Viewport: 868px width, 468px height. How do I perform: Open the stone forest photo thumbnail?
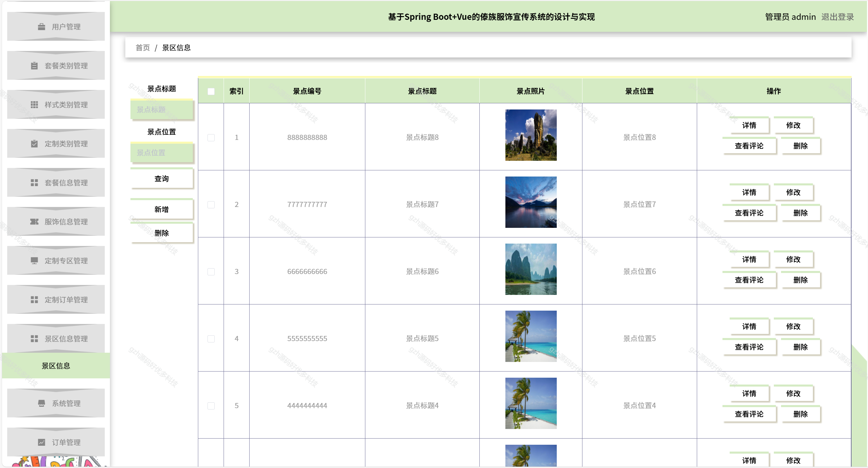[x=531, y=135]
